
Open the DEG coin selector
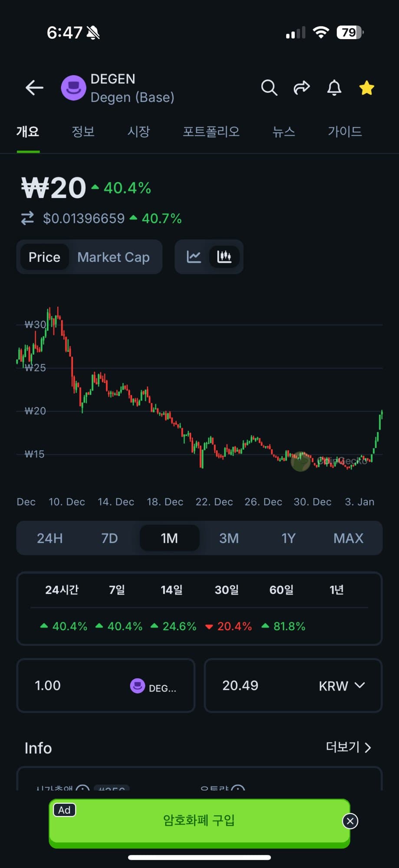pos(153,686)
